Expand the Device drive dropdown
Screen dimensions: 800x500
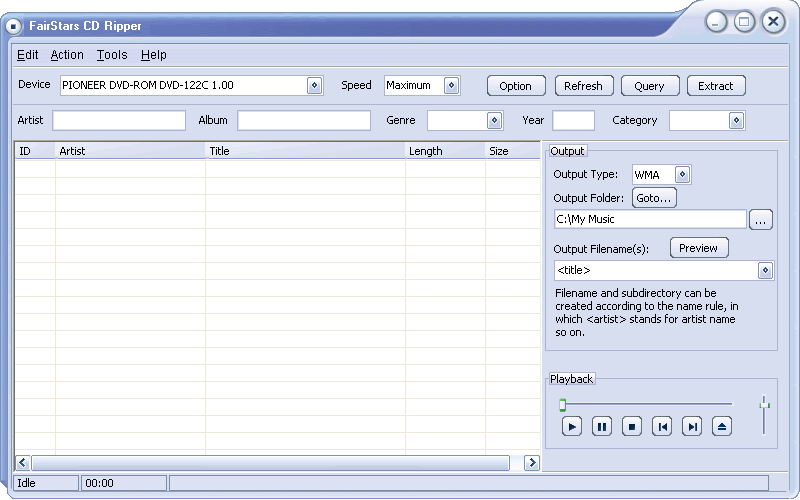(x=314, y=86)
